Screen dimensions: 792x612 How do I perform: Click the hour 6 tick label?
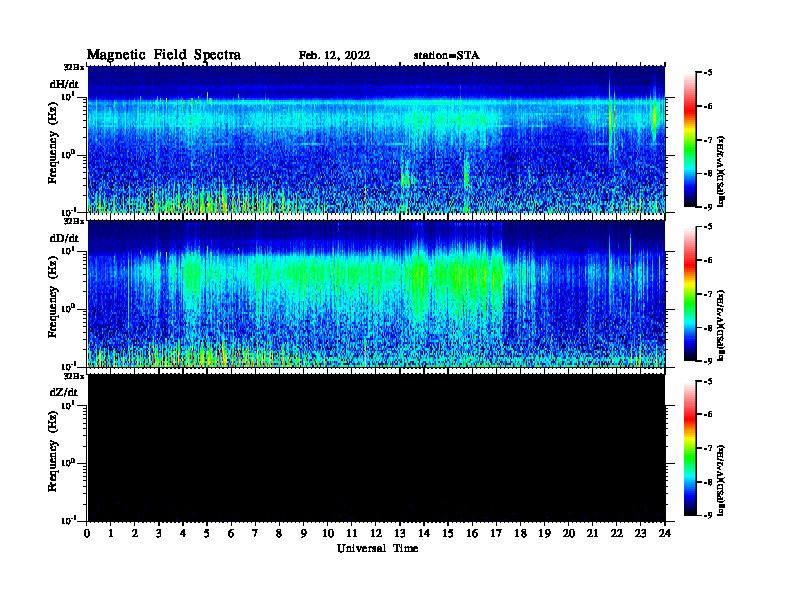pyautogui.click(x=231, y=534)
